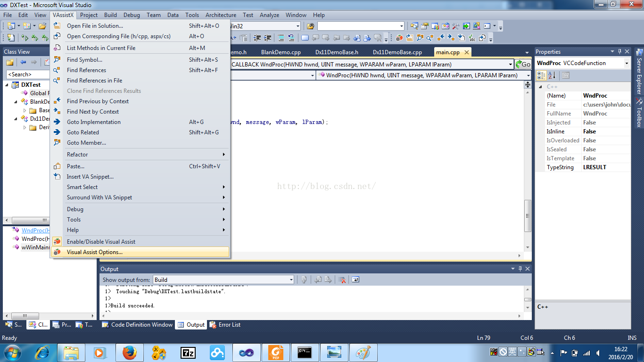
Task: Open Firefox from the Windows taskbar
Action: pos(129,352)
